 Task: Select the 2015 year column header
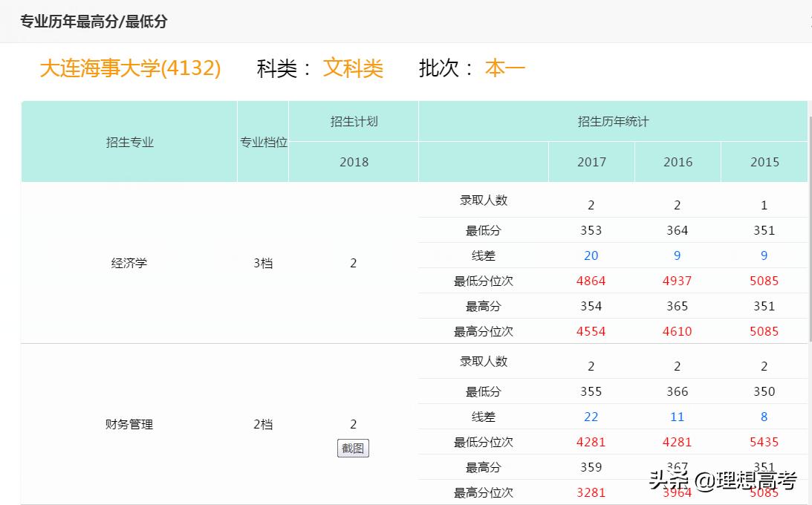pyautogui.click(x=764, y=161)
